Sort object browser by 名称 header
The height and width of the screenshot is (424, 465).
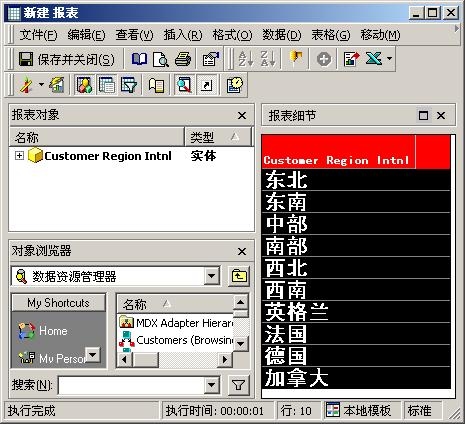(175, 304)
